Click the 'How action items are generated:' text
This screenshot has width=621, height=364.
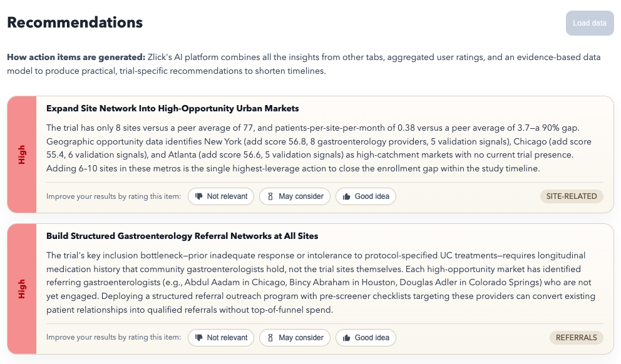pyautogui.click(x=76, y=57)
